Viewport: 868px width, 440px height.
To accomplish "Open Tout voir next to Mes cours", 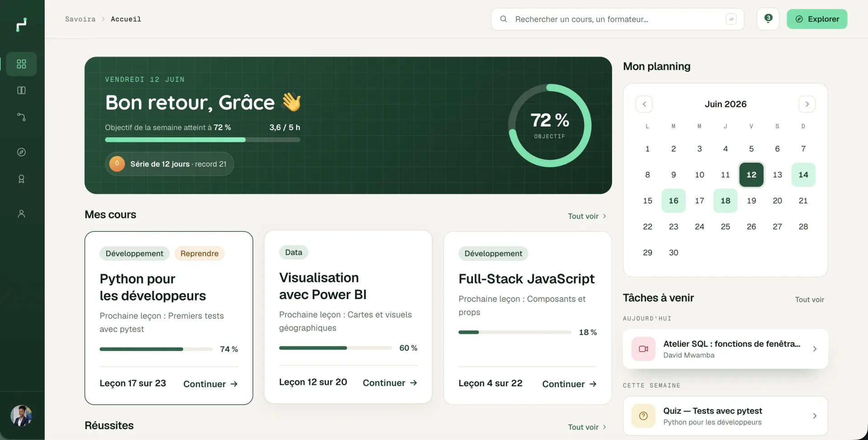I will [x=587, y=216].
